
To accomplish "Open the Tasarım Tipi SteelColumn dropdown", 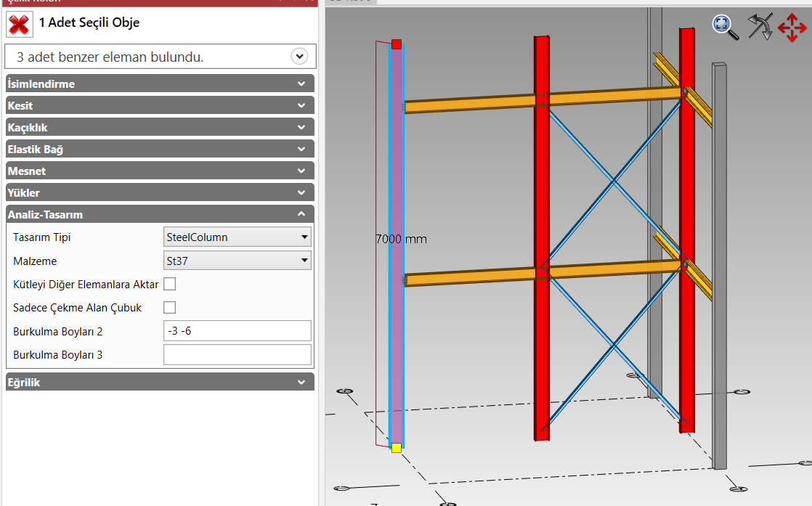I will (x=238, y=237).
